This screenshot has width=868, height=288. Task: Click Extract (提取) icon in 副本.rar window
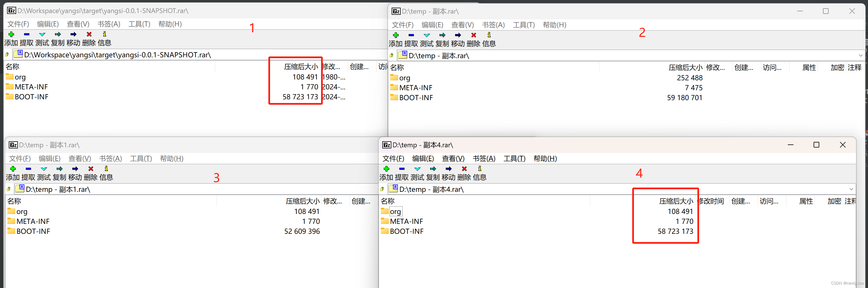click(411, 35)
